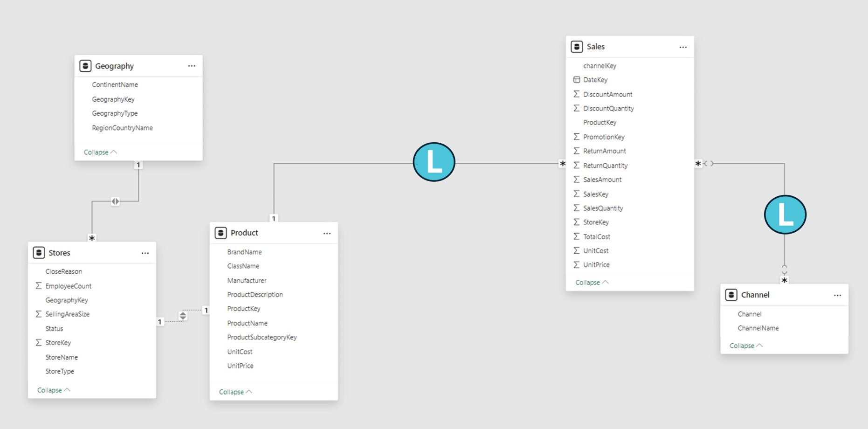868x429 pixels.
Task: Click the calendar icon beside DateKey
Action: pyautogui.click(x=577, y=80)
